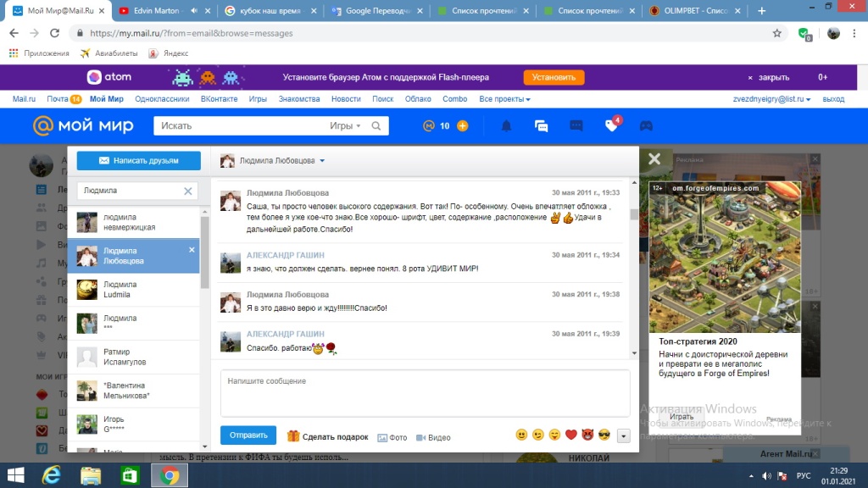Open the notifications bell icon
The width and height of the screenshot is (868, 488).
coord(507,126)
